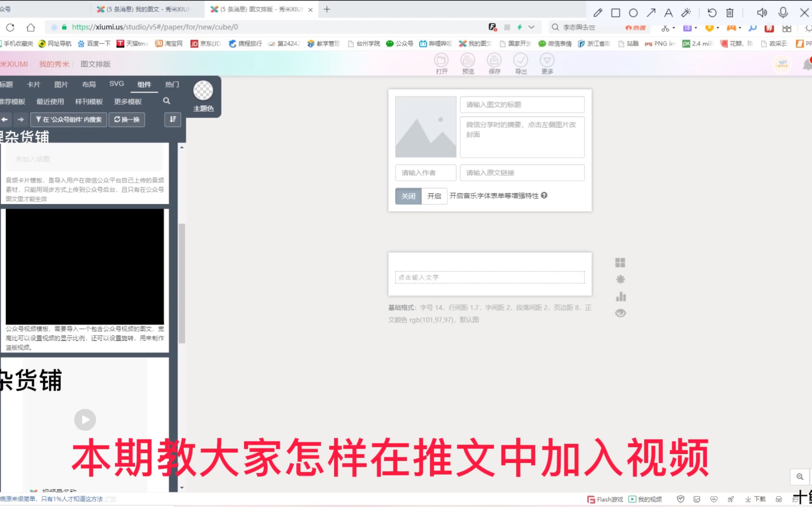This screenshot has width=812, height=507.
Task: Expand the browser address bar dropdown chevron
Action: click(x=531, y=27)
